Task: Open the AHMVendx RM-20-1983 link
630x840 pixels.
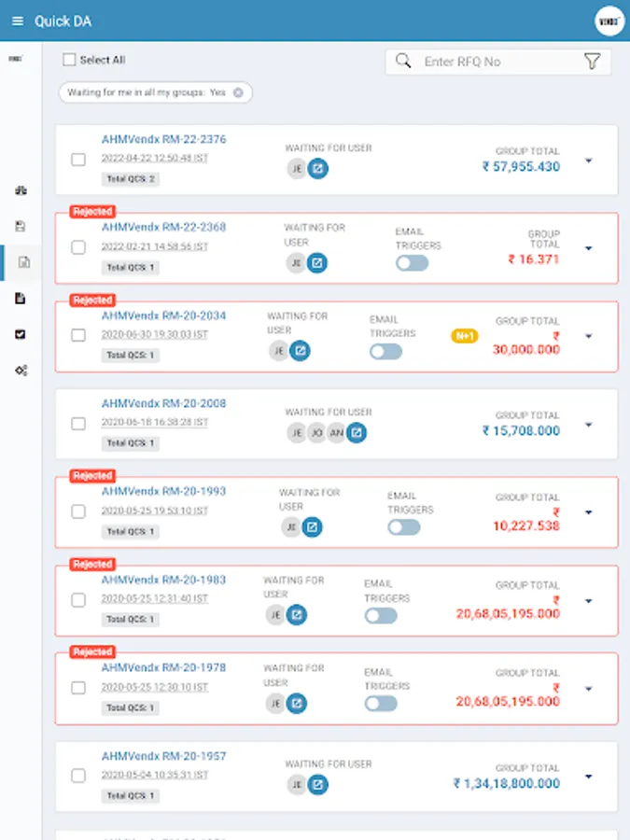Action: [163, 580]
